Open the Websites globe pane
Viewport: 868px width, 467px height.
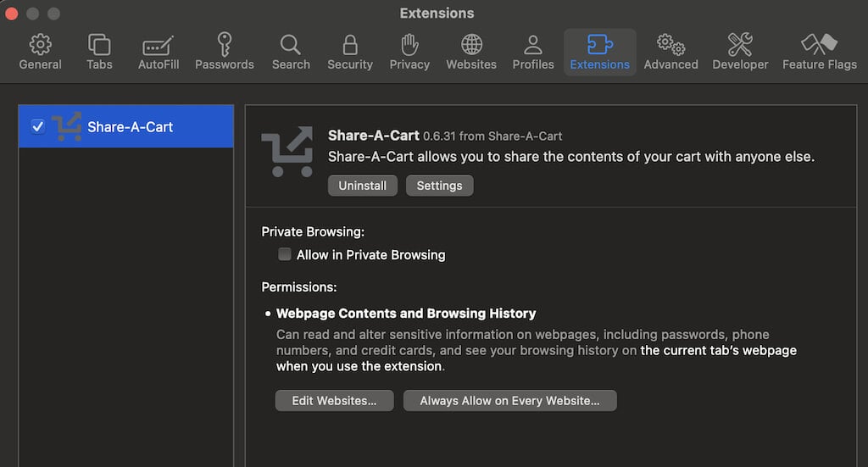click(471, 52)
